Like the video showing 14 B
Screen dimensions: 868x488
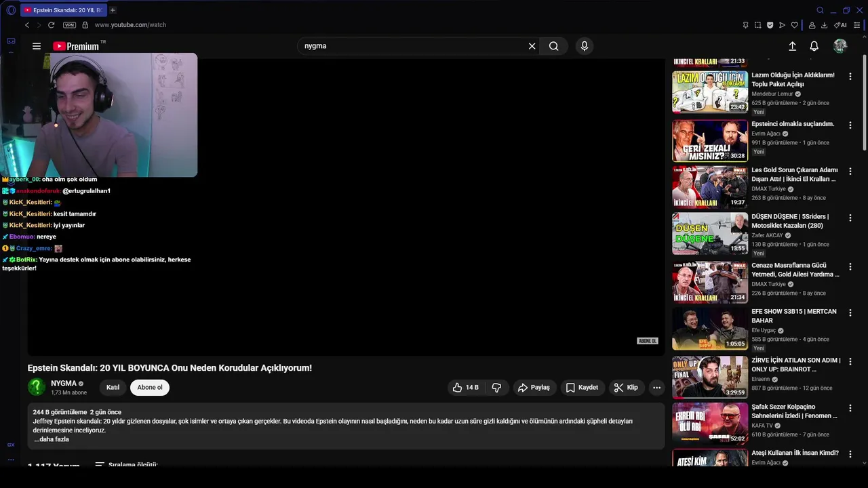(x=466, y=388)
